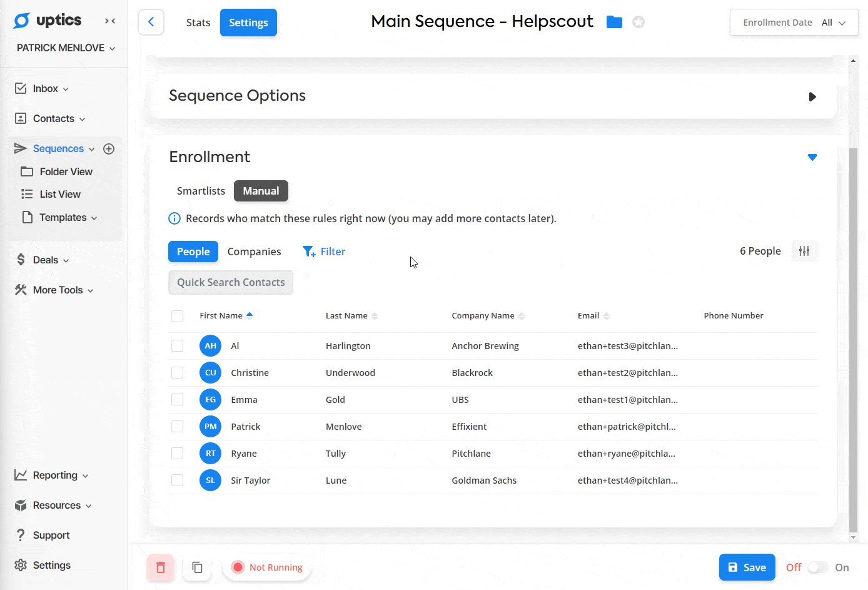
Task: Click the AH avatar for Al Harlington
Action: point(210,346)
